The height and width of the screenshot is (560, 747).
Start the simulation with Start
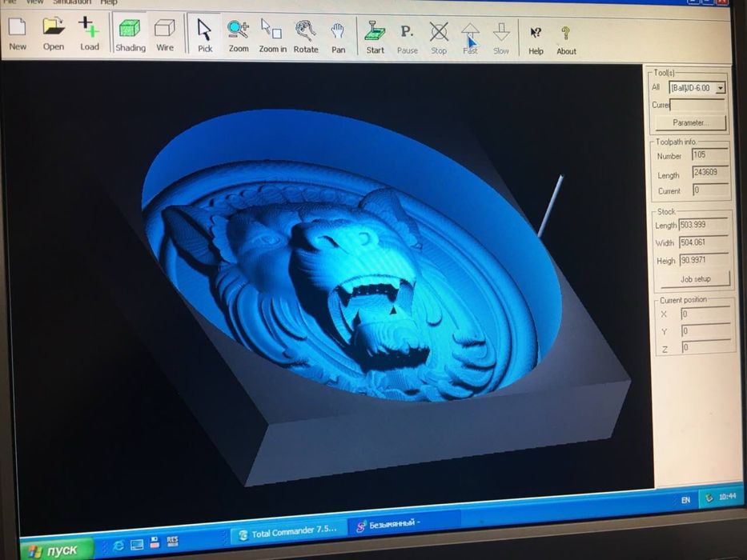click(x=375, y=38)
